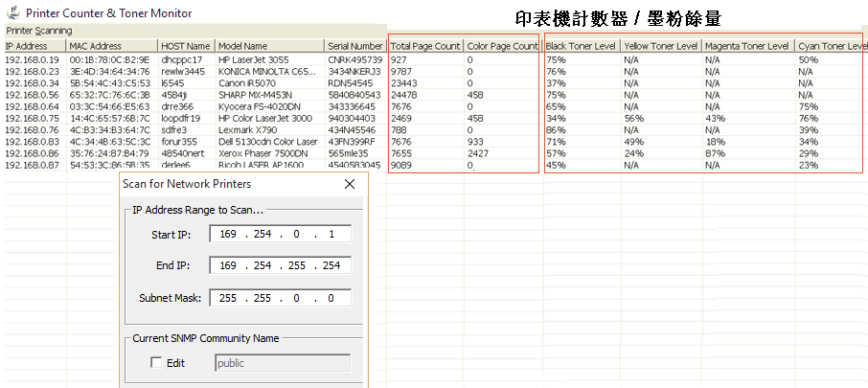This screenshot has width=868, height=388.
Task: Click host name 48540nert
Action: tap(183, 153)
